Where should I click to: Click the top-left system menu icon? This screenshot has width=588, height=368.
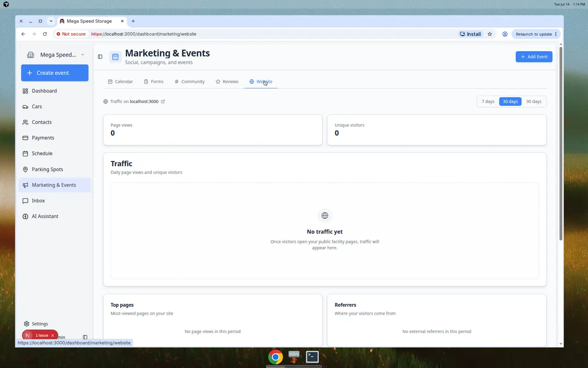pos(6,4)
